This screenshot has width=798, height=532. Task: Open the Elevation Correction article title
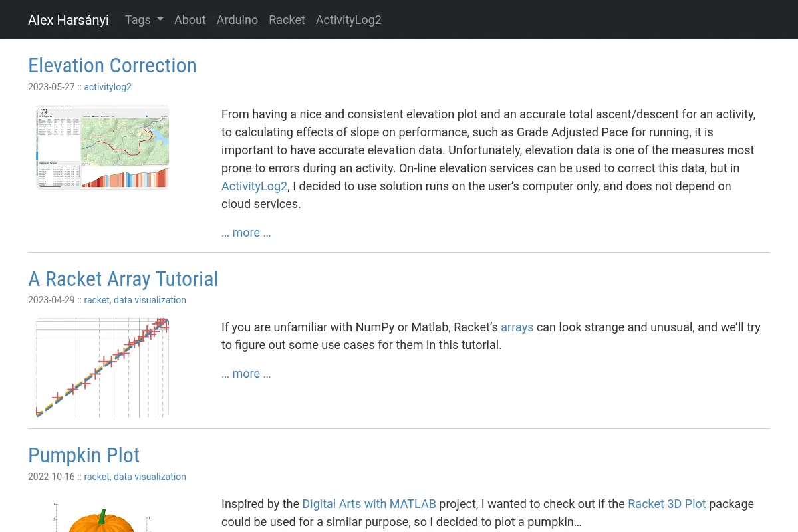(112, 65)
